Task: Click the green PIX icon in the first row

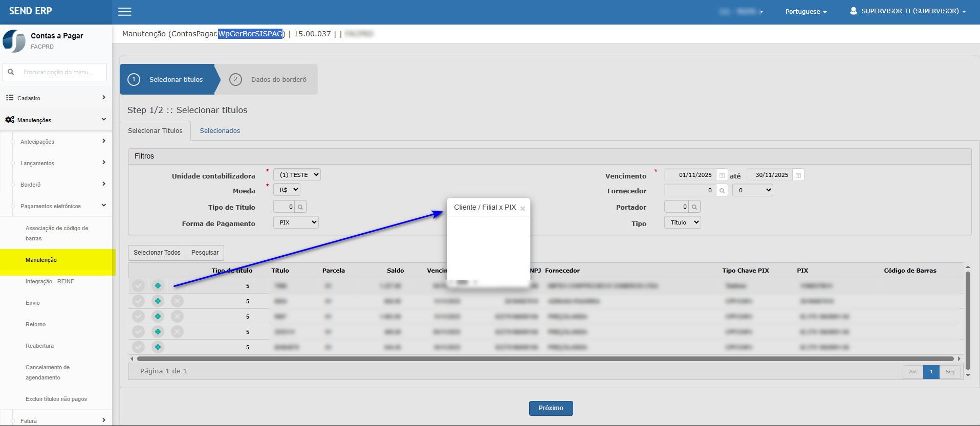Action: tap(158, 286)
